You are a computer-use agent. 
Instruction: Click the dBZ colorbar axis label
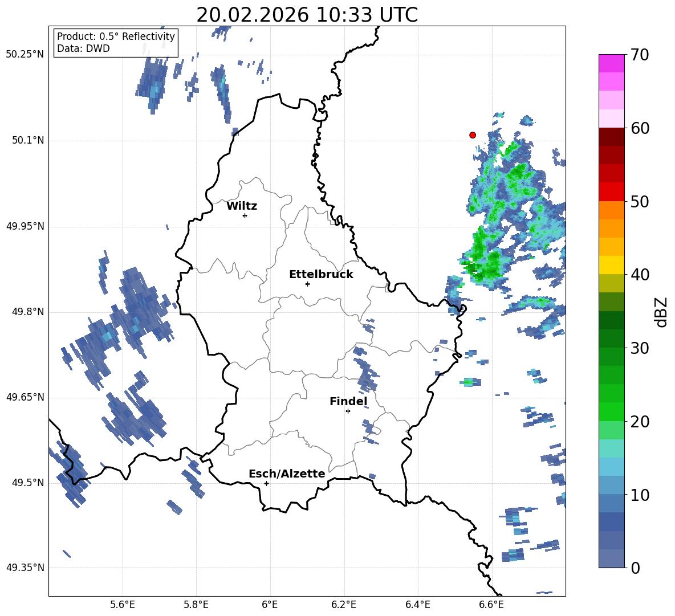coord(661,312)
